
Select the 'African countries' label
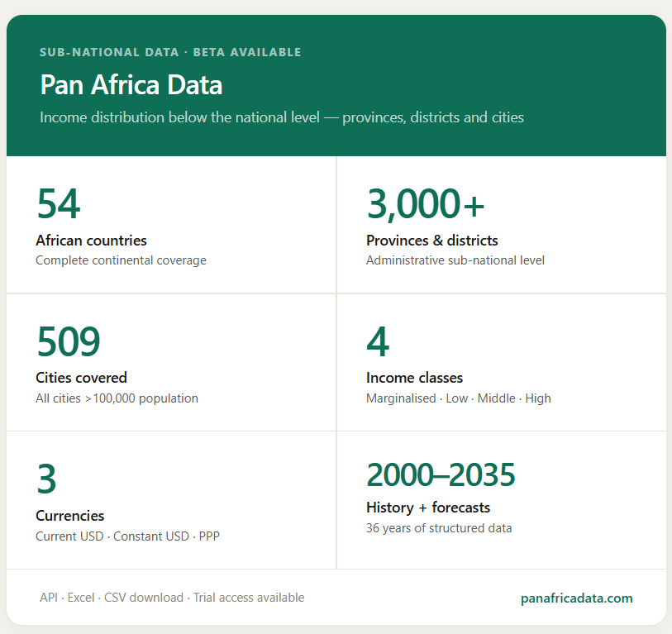tap(91, 241)
